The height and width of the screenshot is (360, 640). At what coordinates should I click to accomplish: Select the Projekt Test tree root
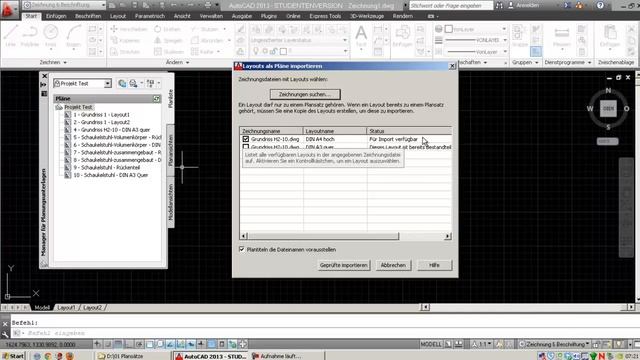pyautogui.click(x=78, y=107)
